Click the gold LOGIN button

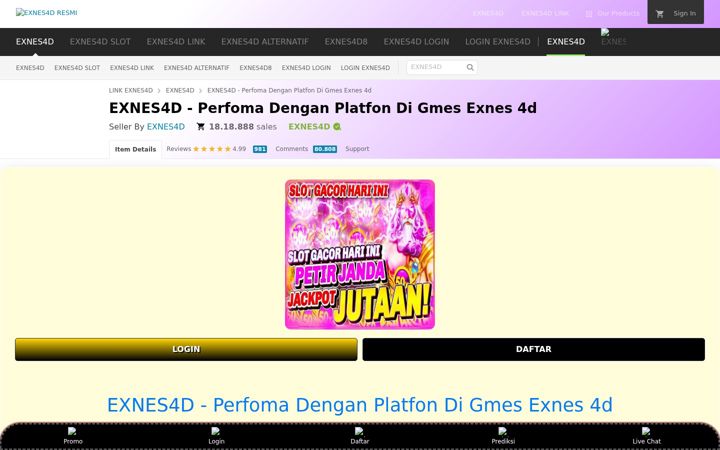click(186, 349)
